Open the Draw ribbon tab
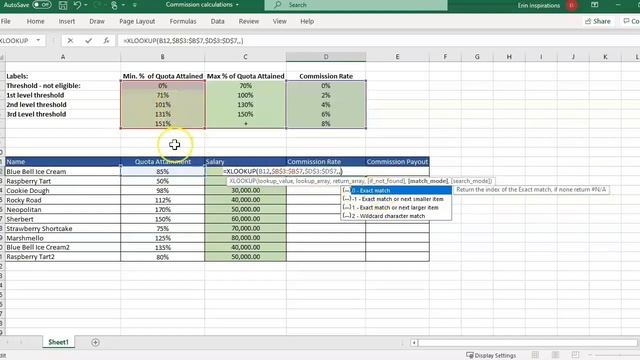The image size is (640, 360). pos(97,21)
